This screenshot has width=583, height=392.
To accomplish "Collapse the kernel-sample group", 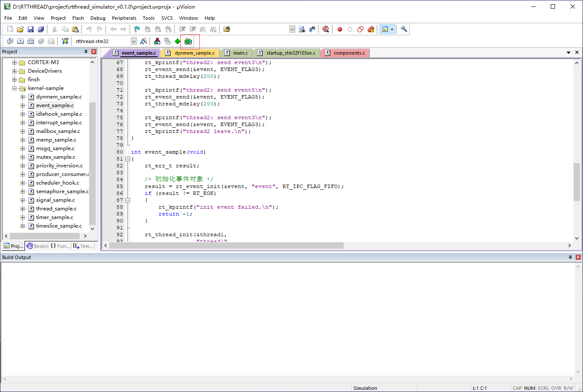I will [14, 88].
